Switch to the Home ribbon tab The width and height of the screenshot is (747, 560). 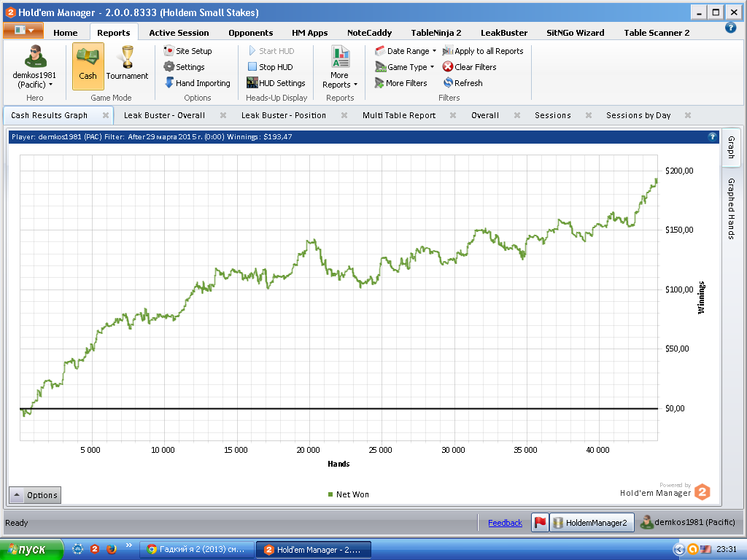pos(65,33)
